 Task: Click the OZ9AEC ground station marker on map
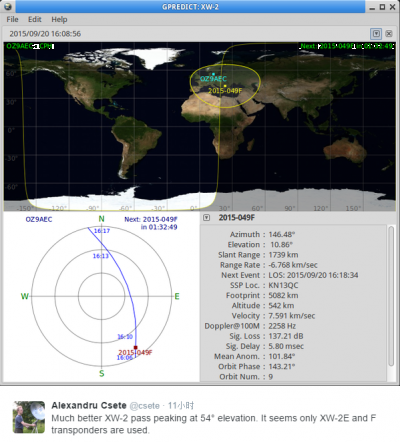(x=213, y=74)
